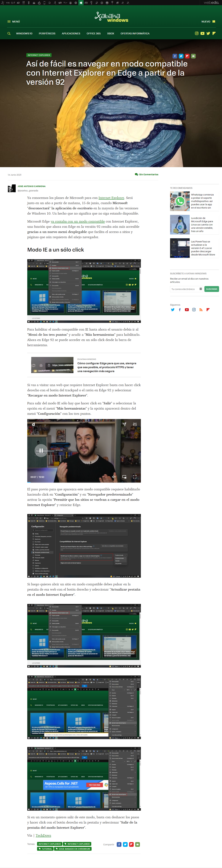This screenshot has height=868, width=222.
Task: Click the INTERNET EXPLORER category badge on the hero
Action: click(39, 55)
